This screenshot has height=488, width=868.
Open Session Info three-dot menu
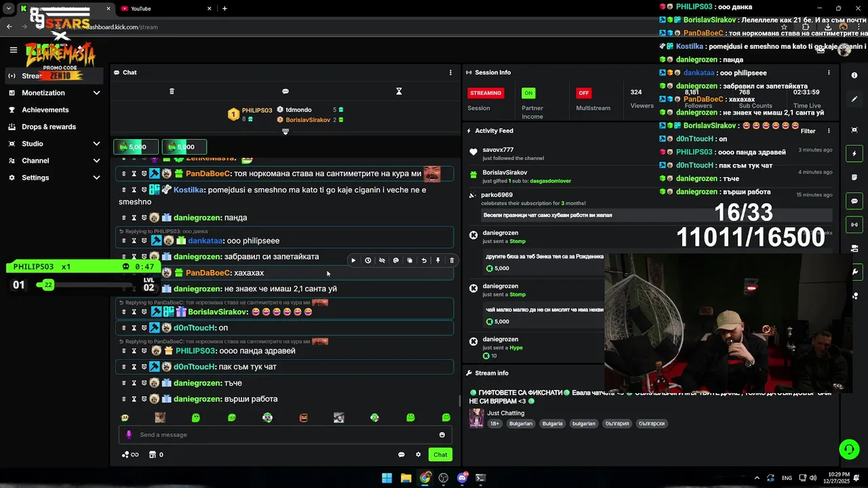pyautogui.click(x=829, y=73)
